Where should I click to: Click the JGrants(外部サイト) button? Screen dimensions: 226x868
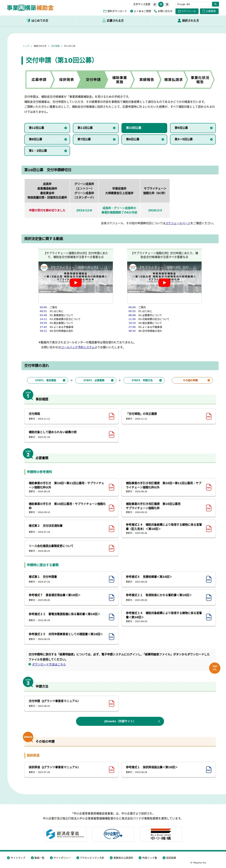pyautogui.click(x=120, y=721)
